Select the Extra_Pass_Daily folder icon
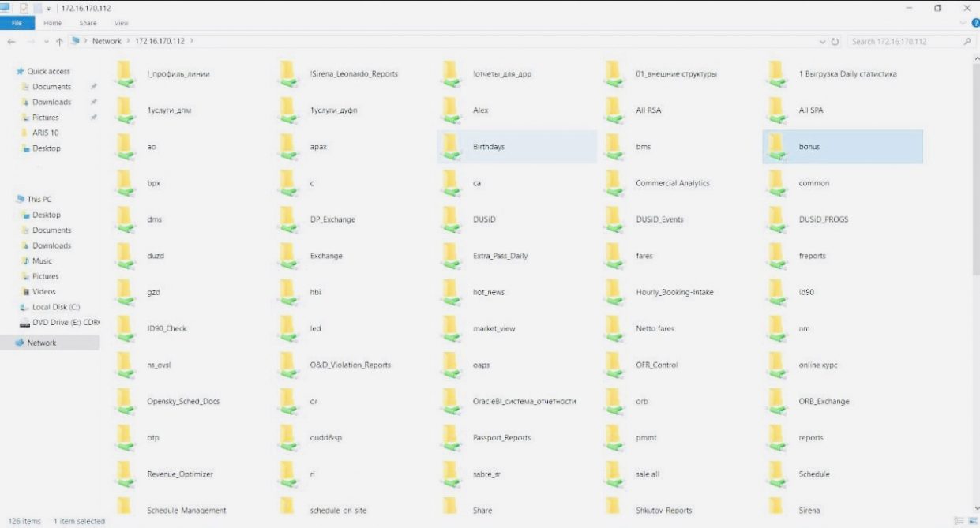The width and height of the screenshot is (980, 528). coord(451,256)
